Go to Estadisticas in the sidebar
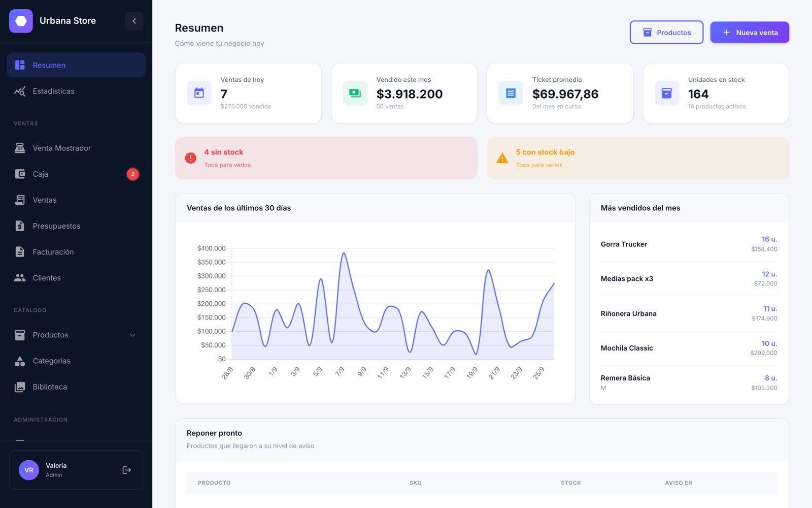Image resolution: width=812 pixels, height=508 pixels. tap(76, 91)
